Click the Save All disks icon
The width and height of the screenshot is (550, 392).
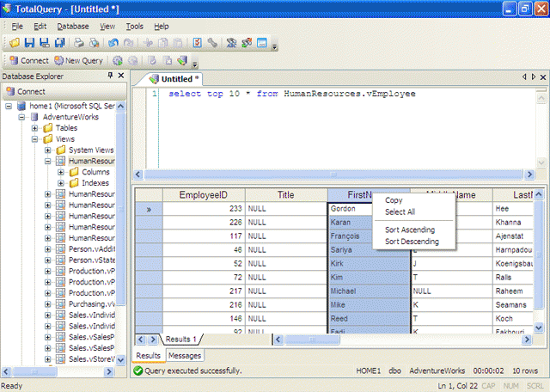coord(60,43)
